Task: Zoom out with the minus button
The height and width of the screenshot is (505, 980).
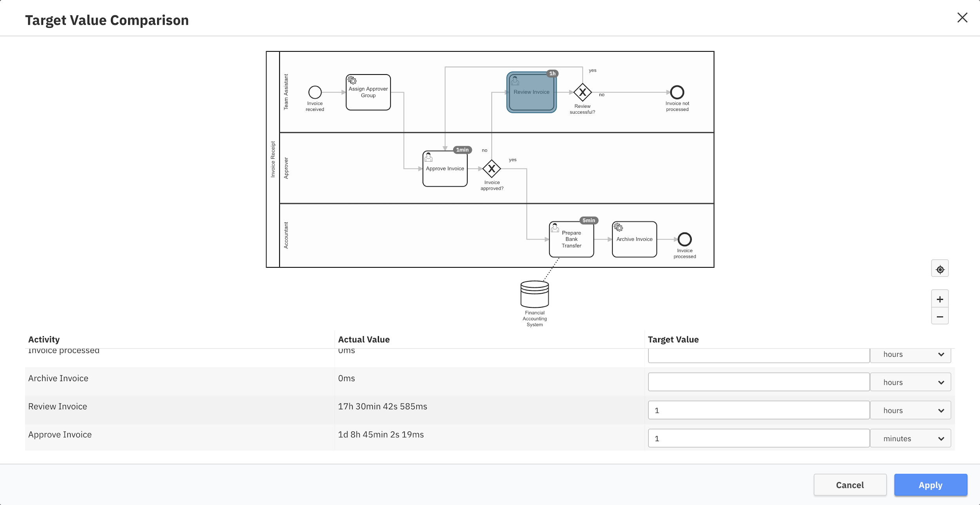Action: [940, 316]
